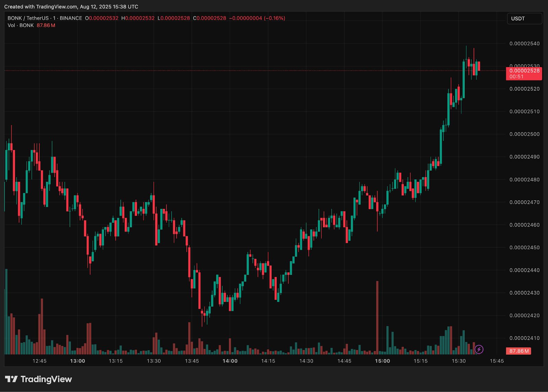
Task: Click the 13:00 time axis label
Action: 77,361
